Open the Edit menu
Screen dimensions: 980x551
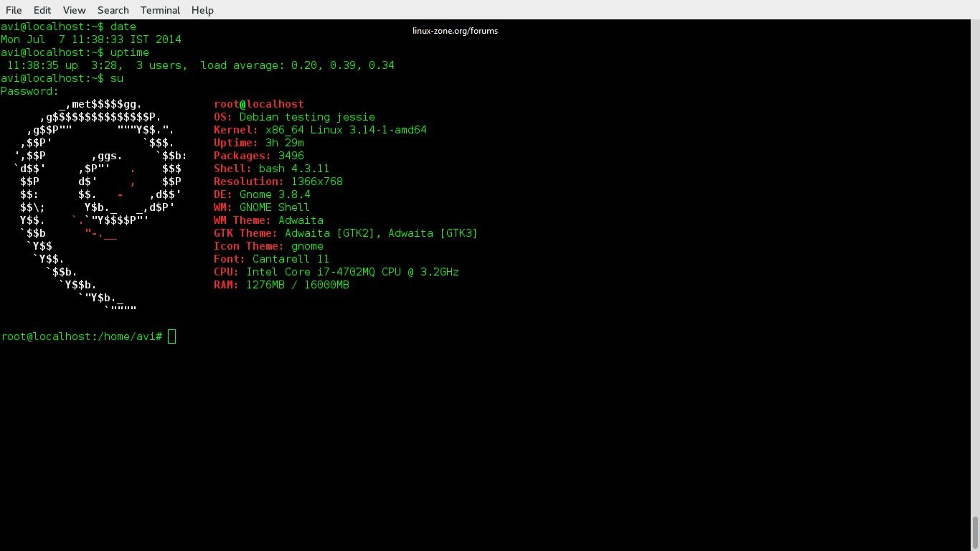pos(42,10)
